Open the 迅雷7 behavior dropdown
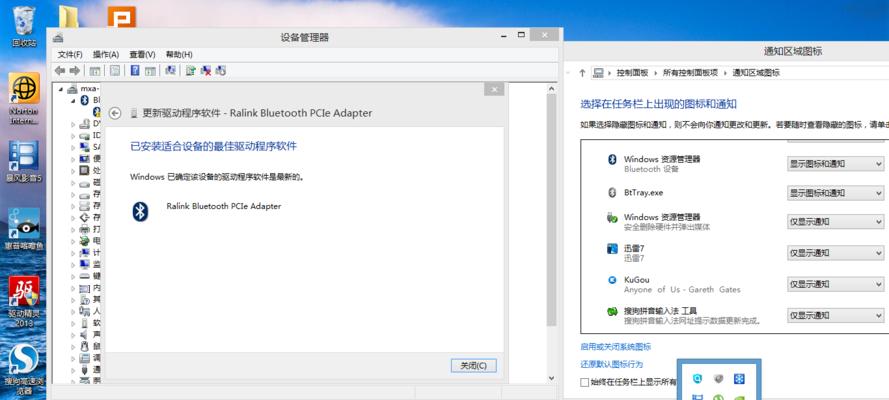 [836, 253]
